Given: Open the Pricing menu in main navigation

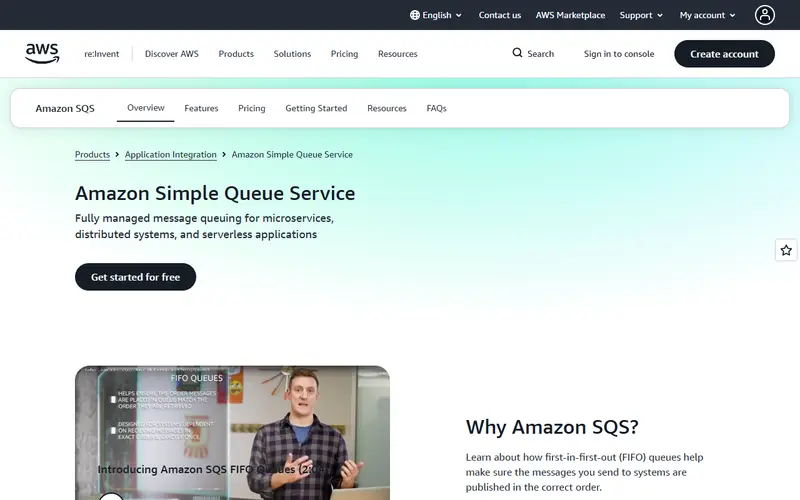Looking at the screenshot, I should (x=344, y=54).
